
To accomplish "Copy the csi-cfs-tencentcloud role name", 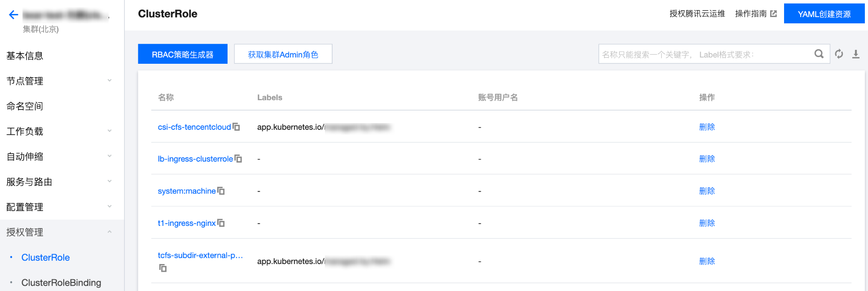I will [237, 127].
